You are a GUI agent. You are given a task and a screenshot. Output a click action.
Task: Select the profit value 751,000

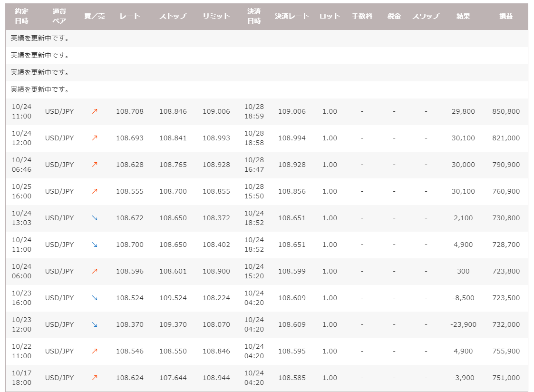coord(506,378)
